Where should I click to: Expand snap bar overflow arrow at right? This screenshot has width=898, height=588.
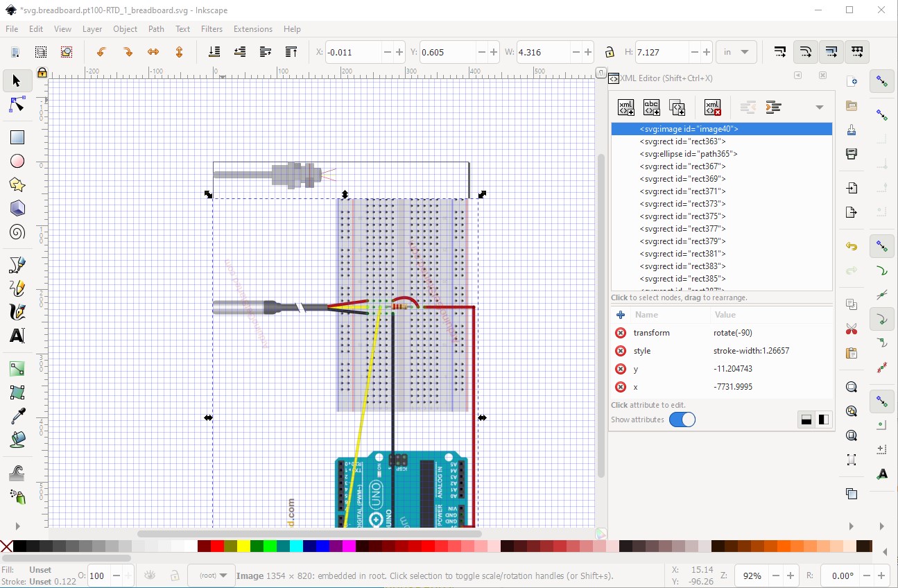pyautogui.click(x=882, y=526)
